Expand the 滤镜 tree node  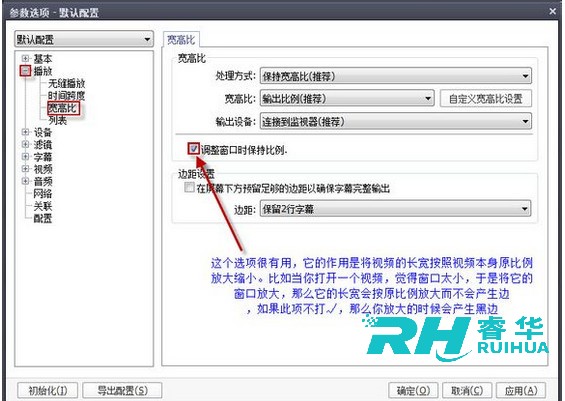(25, 144)
